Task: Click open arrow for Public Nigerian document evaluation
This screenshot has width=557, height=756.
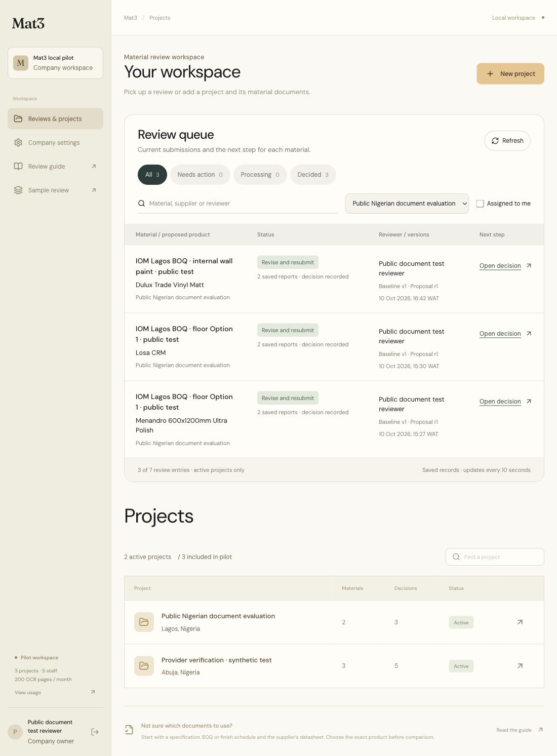Action: (x=520, y=622)
